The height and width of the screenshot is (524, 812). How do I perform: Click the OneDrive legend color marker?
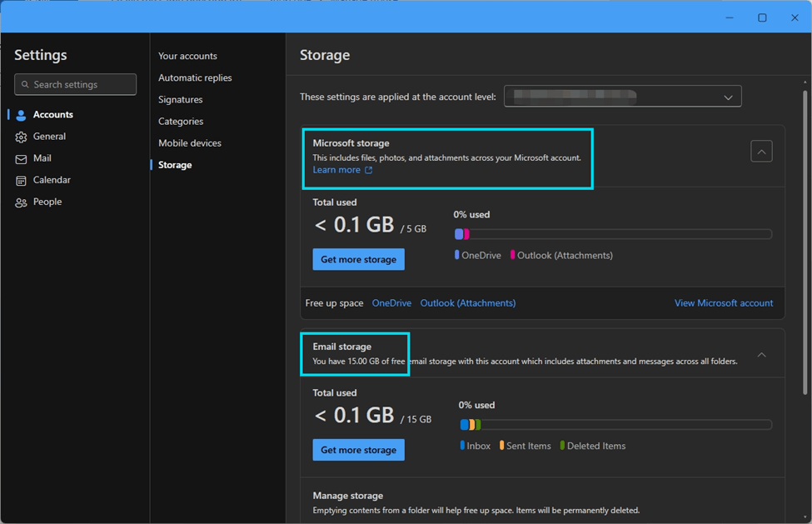tap(456, 255)
